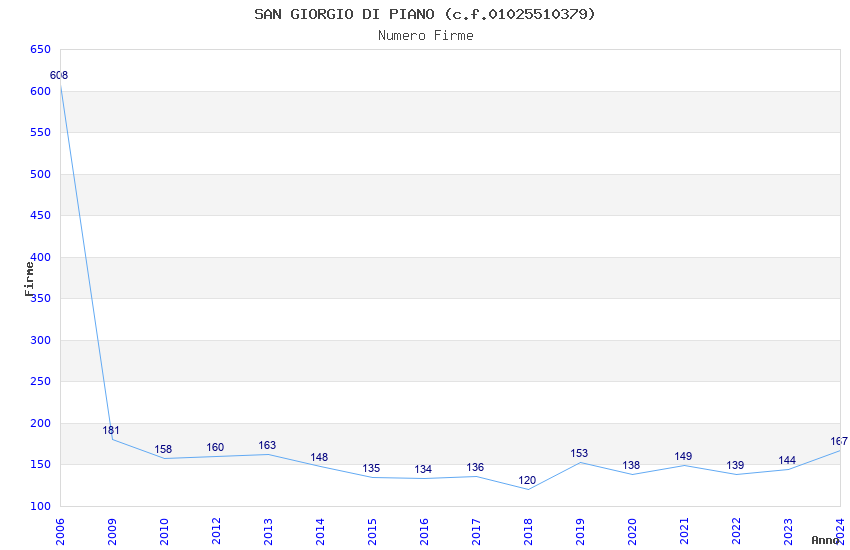The height and width of the screenshot is (550, 850).
Task: Click the y-axis value 300
Action: [x=41, y=340]
